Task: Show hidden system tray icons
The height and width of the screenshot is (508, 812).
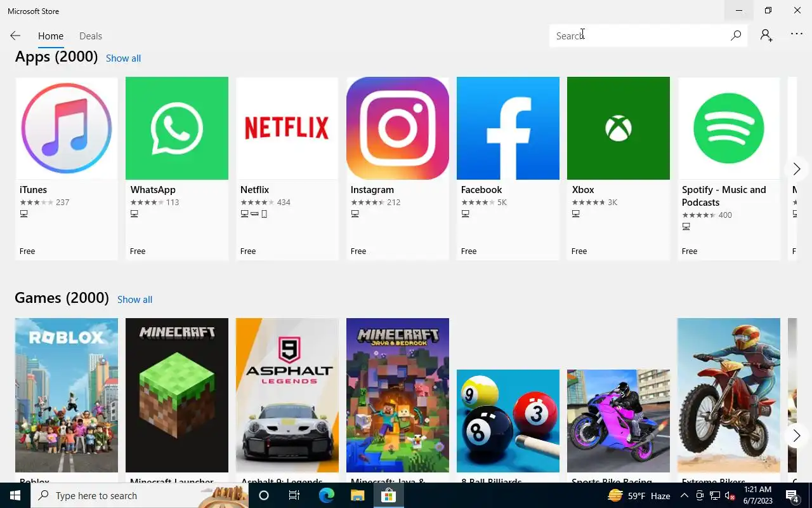Action: pyautogui.click(x=684, y=495)
